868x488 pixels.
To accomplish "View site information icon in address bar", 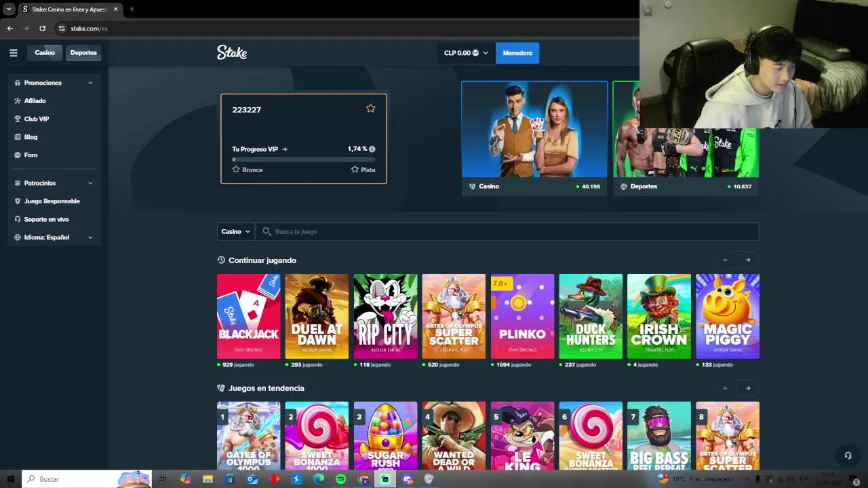I will (x=62, y=28).
